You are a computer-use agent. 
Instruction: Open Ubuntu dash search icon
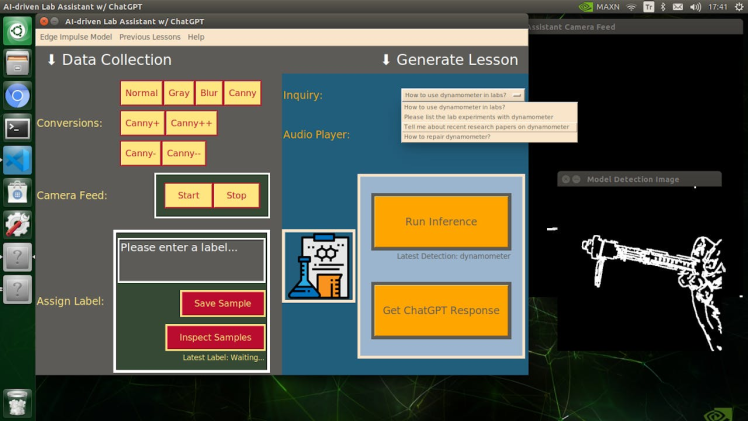(17, 31)
